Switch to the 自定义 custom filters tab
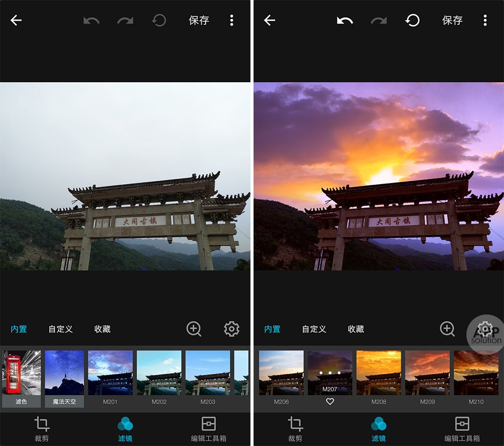504x446 pixels. (x=60, y=328)
